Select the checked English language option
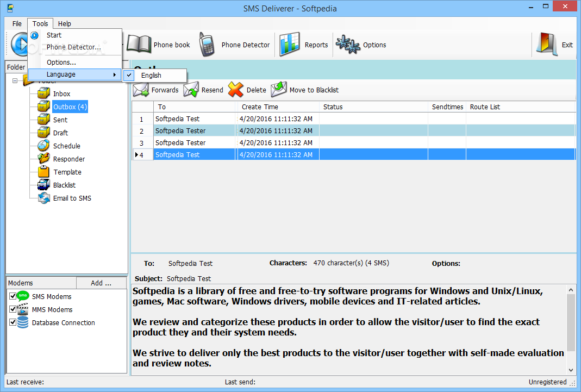 155,75
